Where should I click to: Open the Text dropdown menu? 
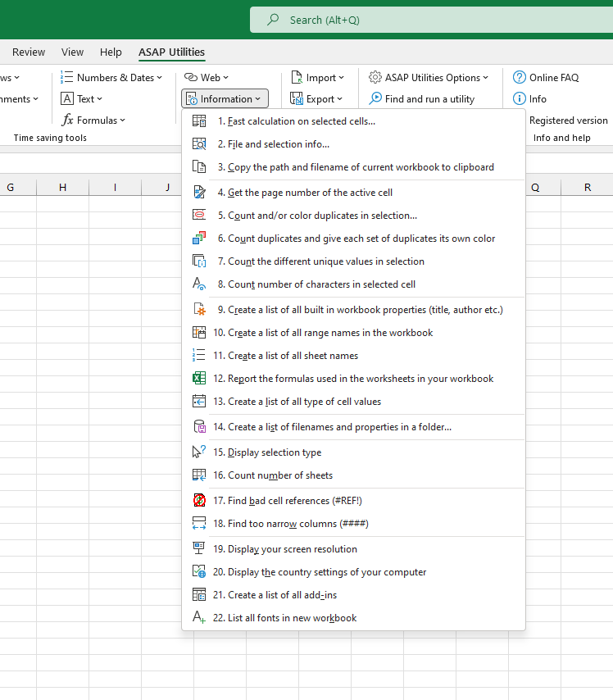pyautogui.click(x=81, y=98)
